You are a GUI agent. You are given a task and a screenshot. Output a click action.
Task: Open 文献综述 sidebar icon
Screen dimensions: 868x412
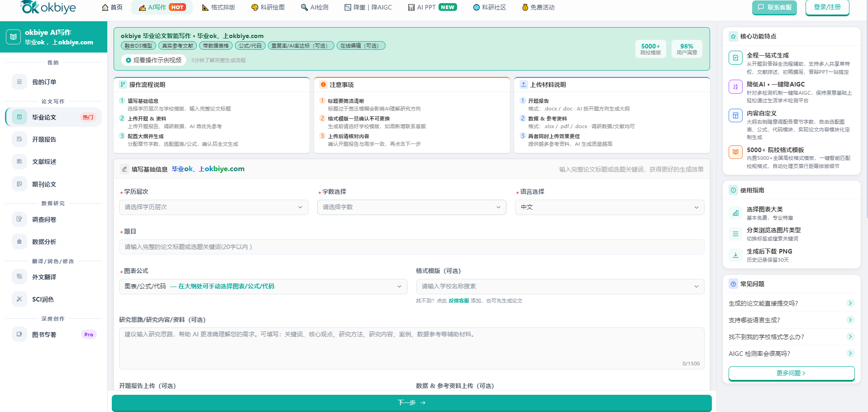click(19, 162)
